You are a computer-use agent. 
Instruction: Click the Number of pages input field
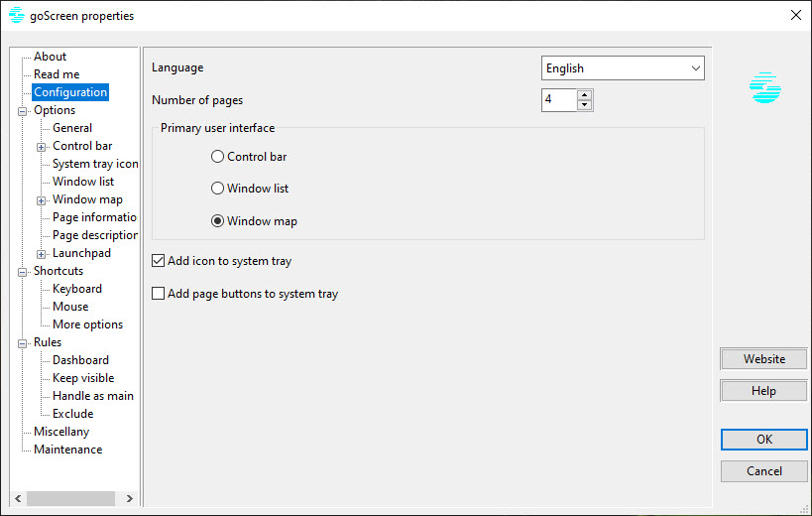[x=559, y=100]
